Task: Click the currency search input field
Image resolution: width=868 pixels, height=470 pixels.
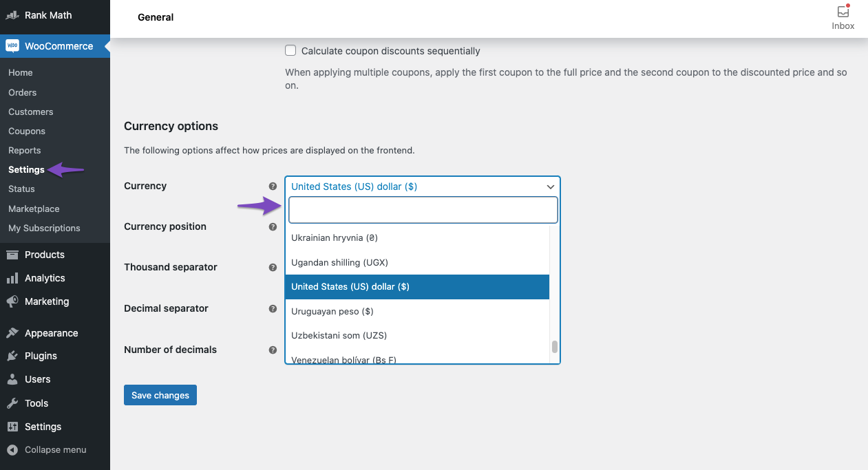Action: [x=423, y=210]
